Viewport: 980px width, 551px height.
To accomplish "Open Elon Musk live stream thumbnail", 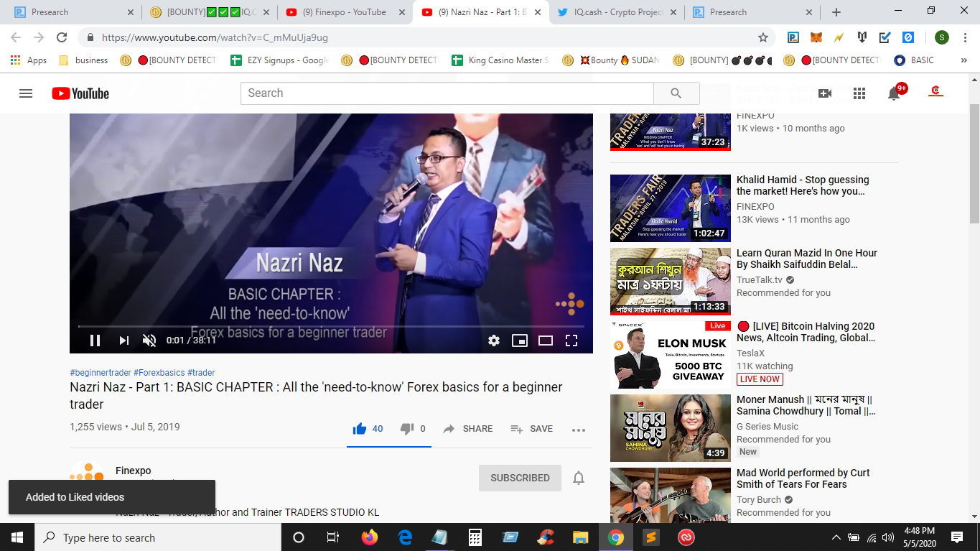I will tap(671, 355).
